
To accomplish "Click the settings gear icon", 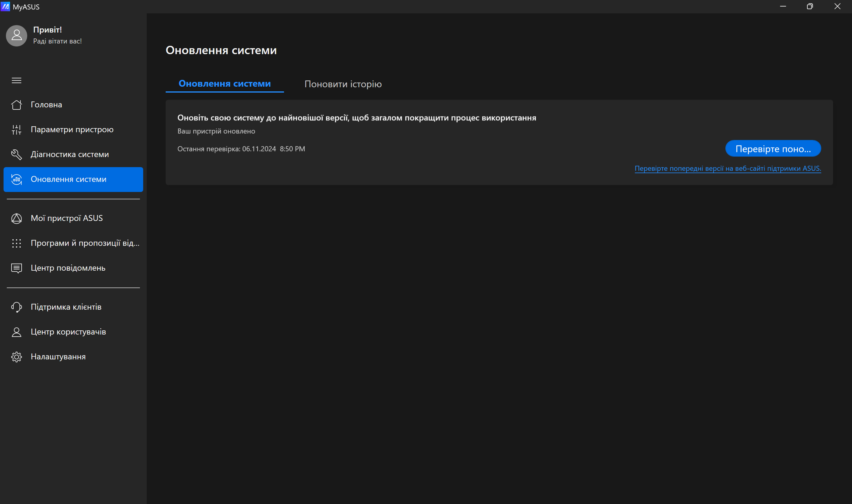I will (x=16, y=357).
